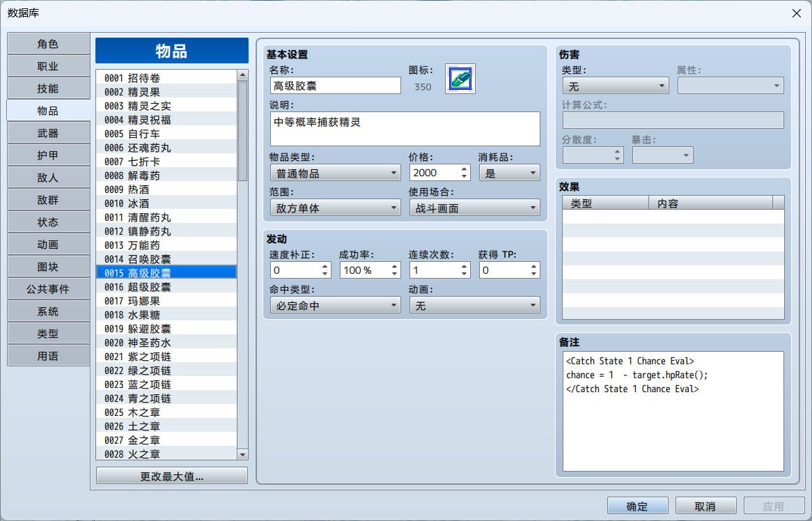
Task: Increase the 价格 value with up arrow
Action: tap(464, 169)
